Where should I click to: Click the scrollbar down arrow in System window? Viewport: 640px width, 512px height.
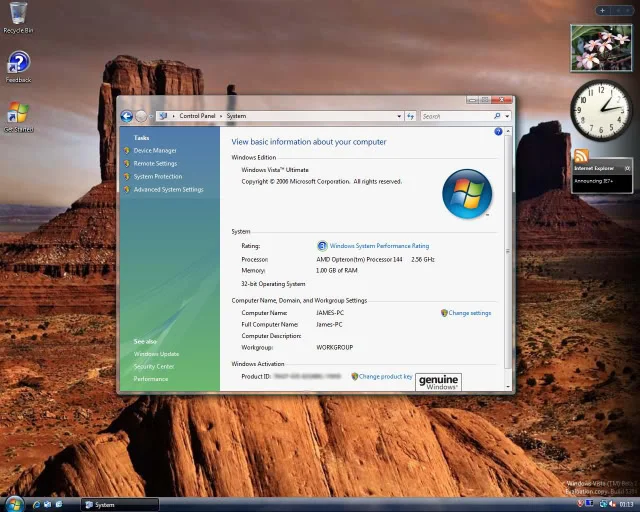click(508, 386)
